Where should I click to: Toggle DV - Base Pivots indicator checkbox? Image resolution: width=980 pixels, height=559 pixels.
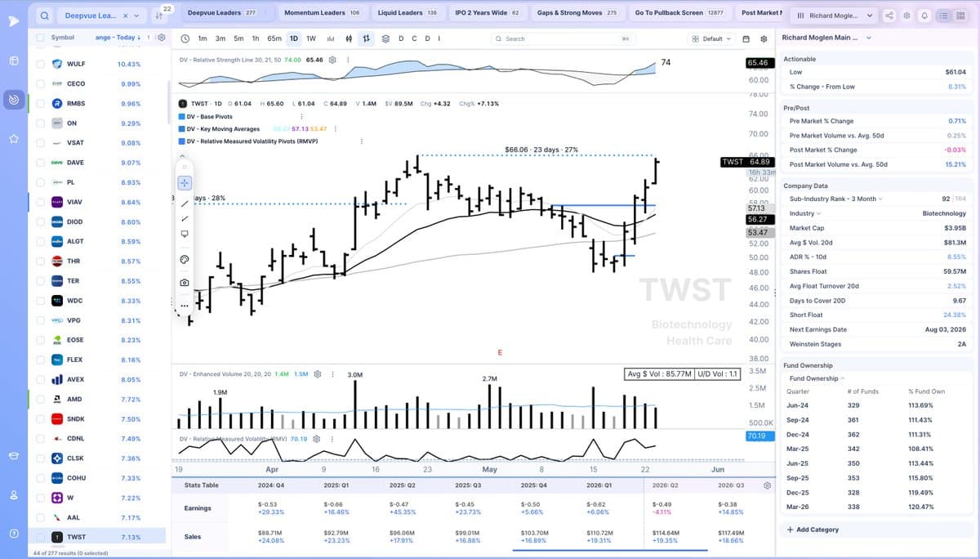click(181, 117)
